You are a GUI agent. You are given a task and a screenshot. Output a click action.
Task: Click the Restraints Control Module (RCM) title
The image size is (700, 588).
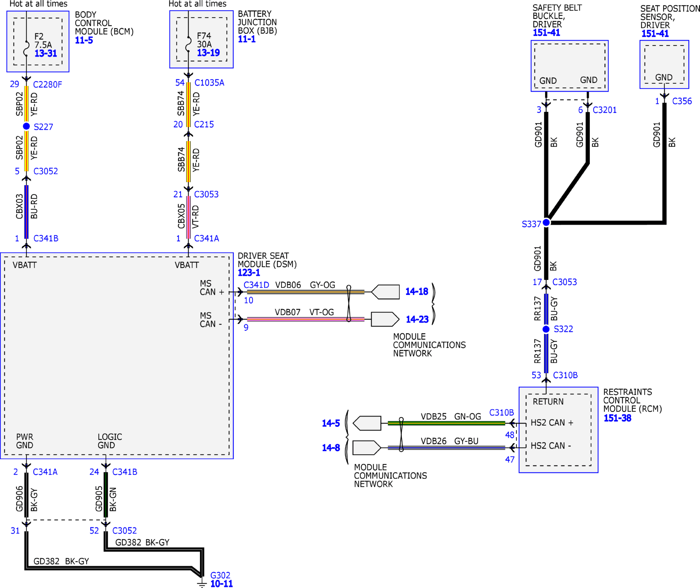coord(633,401)
